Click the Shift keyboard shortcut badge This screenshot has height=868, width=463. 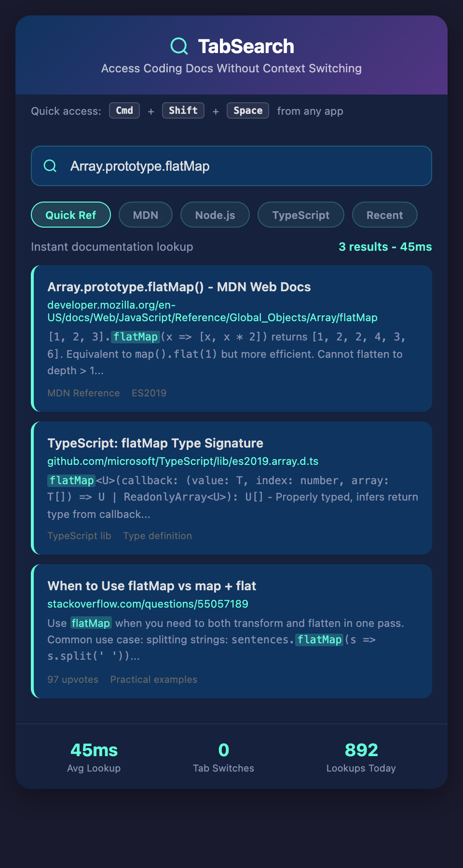click(x=183, y=110)
